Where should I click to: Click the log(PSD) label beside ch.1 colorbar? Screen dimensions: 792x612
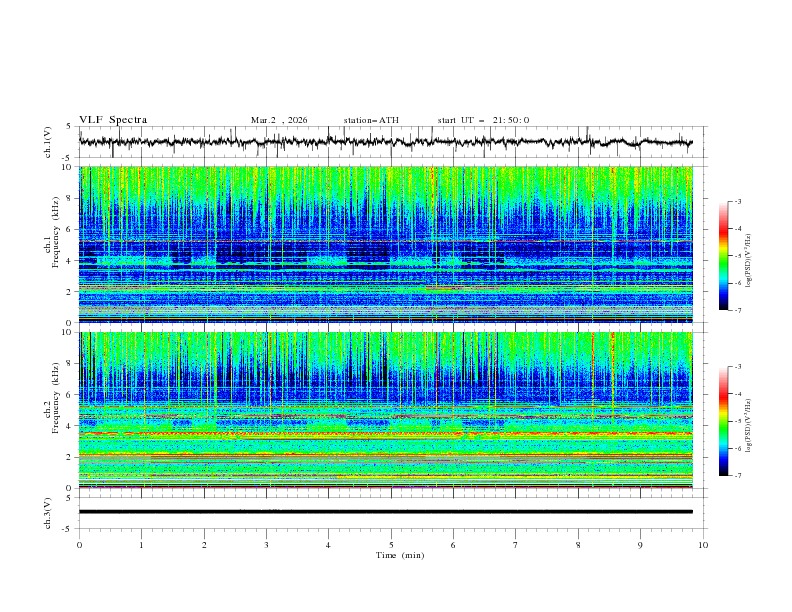[x=749, y=261]
